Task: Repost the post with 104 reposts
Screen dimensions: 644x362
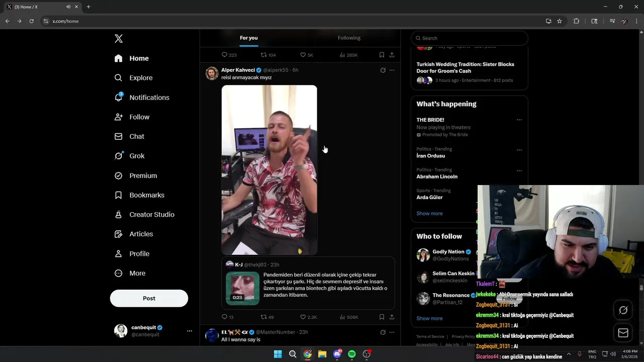Action: click(268, 55)
